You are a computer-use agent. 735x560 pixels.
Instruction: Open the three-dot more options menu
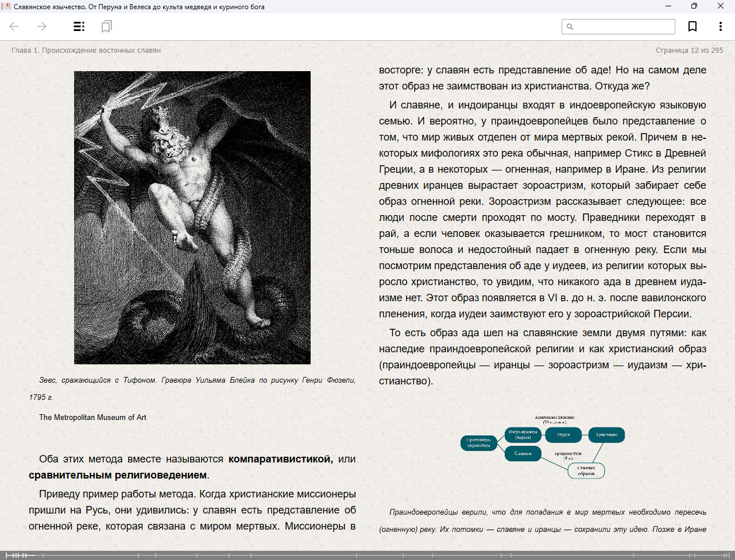coord(720,26)
